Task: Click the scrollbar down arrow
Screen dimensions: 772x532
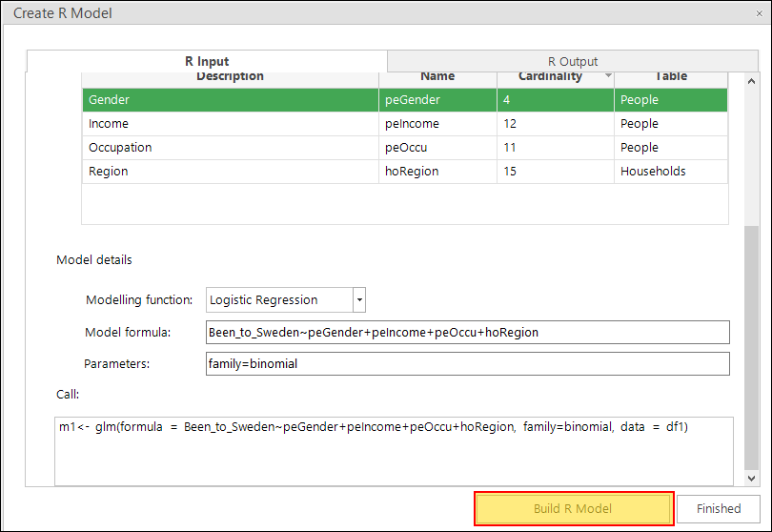Action: click(x=751, y=478)
